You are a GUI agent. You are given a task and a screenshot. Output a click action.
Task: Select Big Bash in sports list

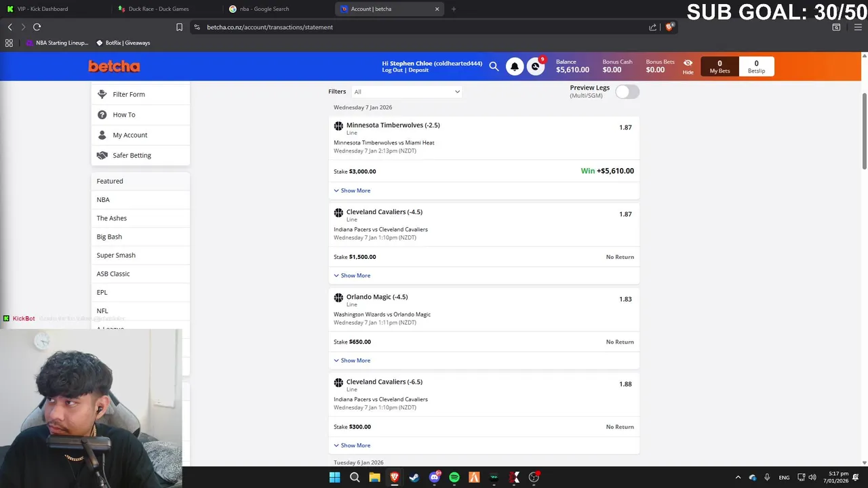[140, 237]
